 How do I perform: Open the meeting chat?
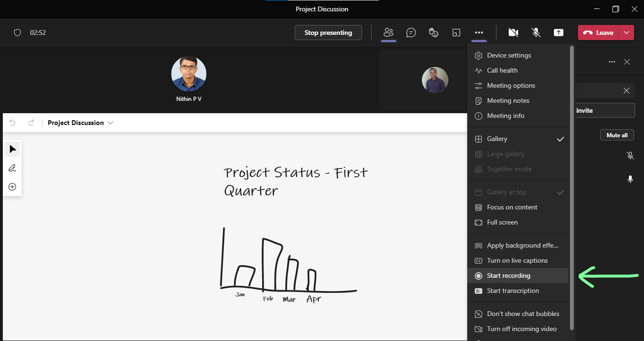[x=411, y=33]
